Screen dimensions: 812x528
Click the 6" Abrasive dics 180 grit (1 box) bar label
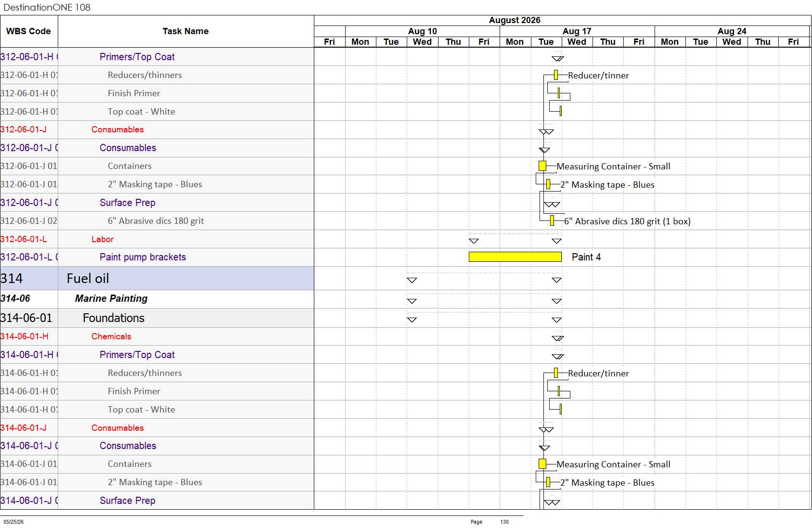(x=627, y=221)
